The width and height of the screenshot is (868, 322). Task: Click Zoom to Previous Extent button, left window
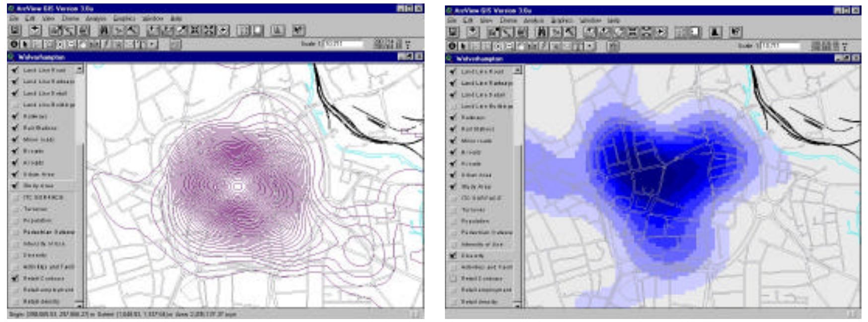(x=224, y=30)
